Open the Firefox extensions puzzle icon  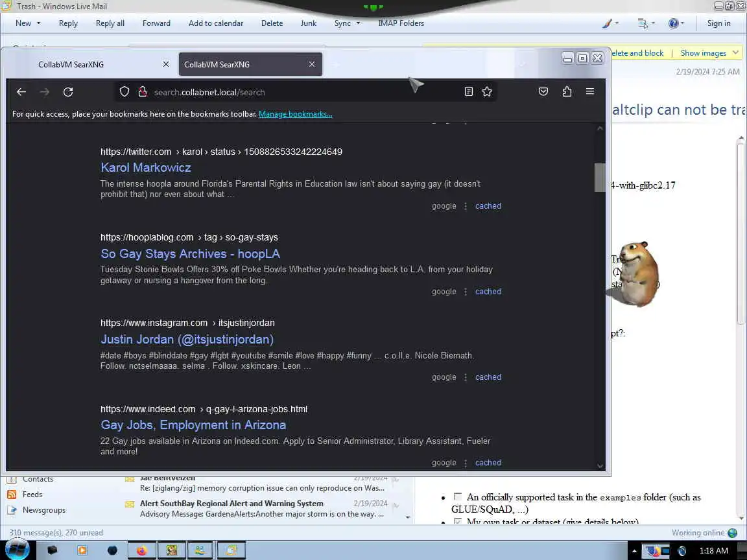point(567,91)
